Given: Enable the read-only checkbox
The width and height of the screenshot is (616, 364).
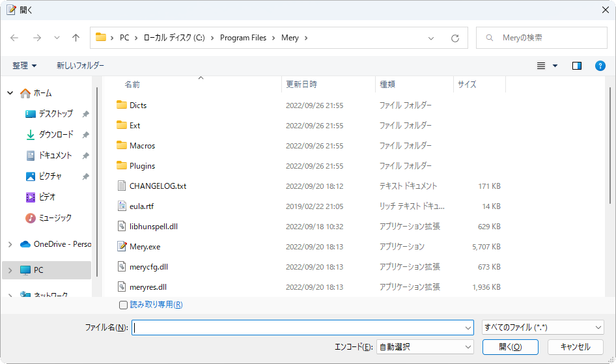Looking at the screenshot, I should click(124, 305).
